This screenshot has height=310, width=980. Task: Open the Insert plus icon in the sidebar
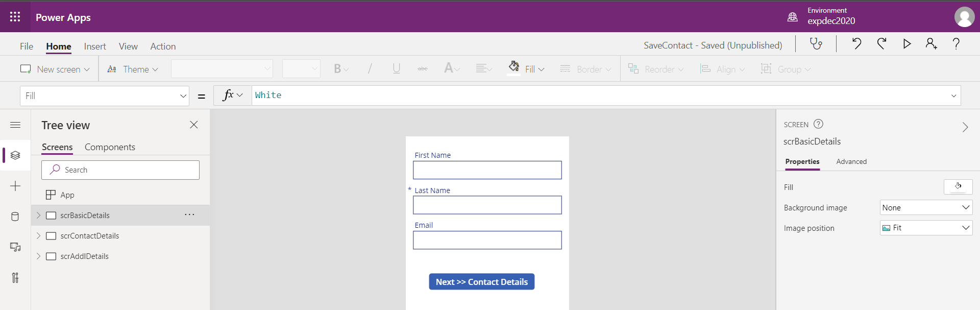pyautogui.click(x=15, y=186)
